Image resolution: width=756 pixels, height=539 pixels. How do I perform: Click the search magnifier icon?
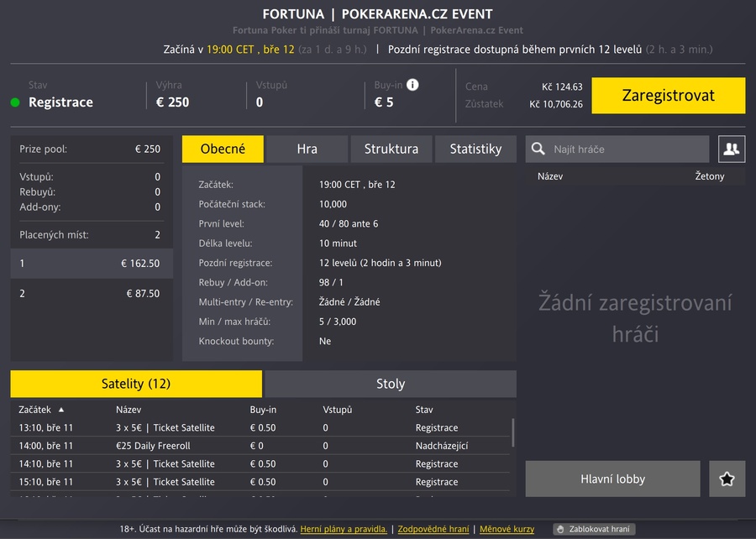pos(538,149)
